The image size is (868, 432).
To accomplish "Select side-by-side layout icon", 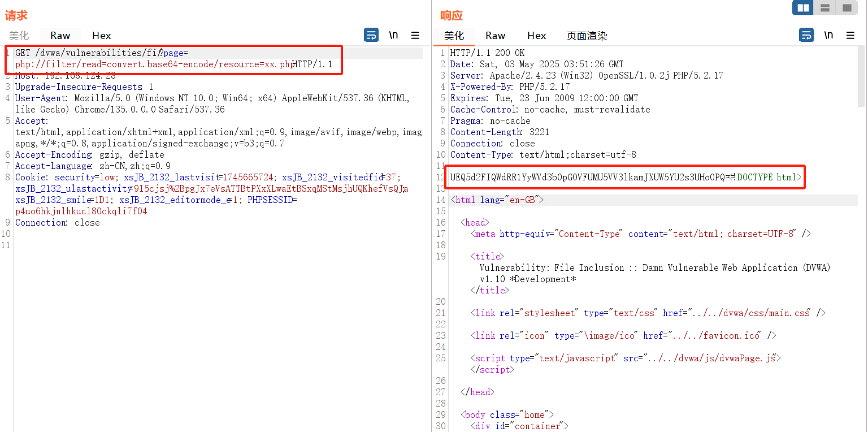I will [803, 8].
